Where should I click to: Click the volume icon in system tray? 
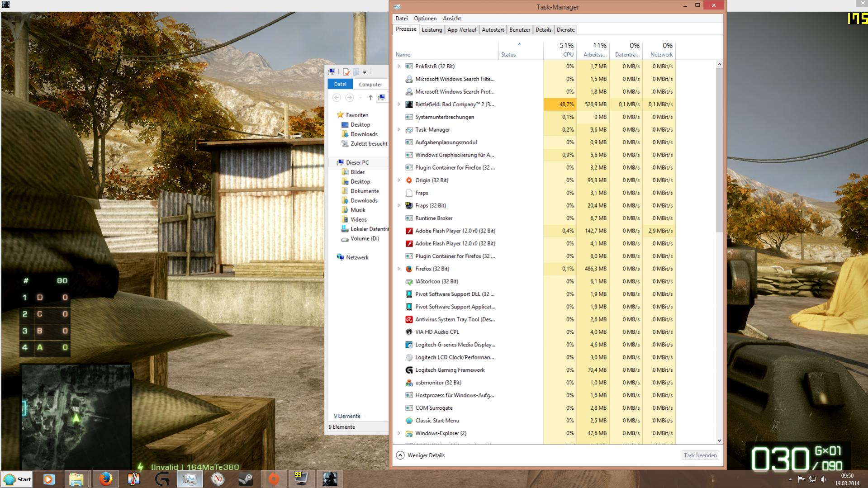tap(823, 479)
